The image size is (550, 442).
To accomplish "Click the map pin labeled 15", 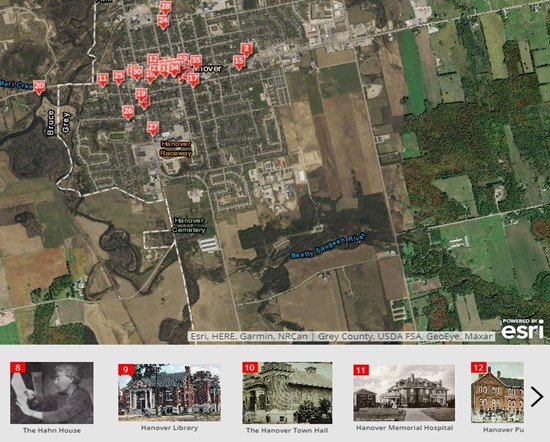I will tap(239, 62).
